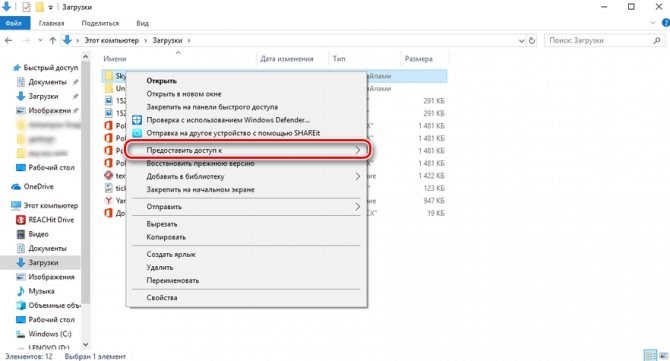The image size is (670, 361).
Task: Click Этот компьютер in address bar
Action: tap(111, 41)
